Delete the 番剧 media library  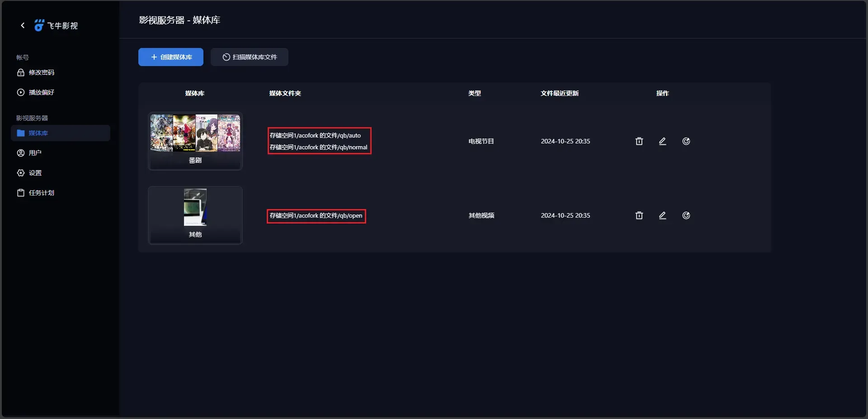point(639,141)
